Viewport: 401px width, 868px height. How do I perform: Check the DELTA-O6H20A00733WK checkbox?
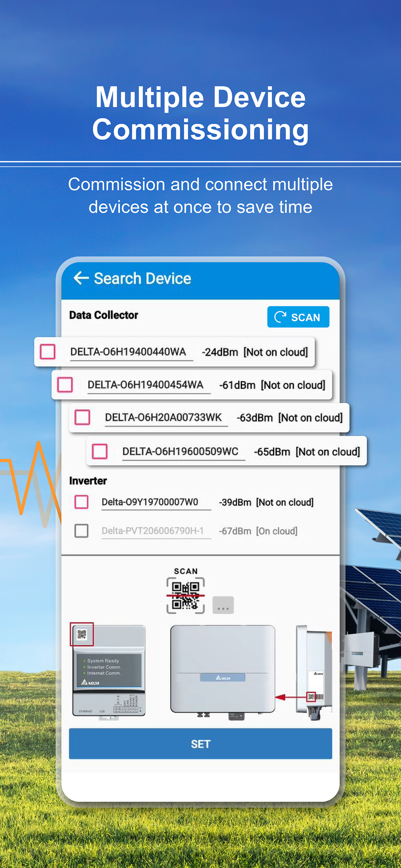82,418
